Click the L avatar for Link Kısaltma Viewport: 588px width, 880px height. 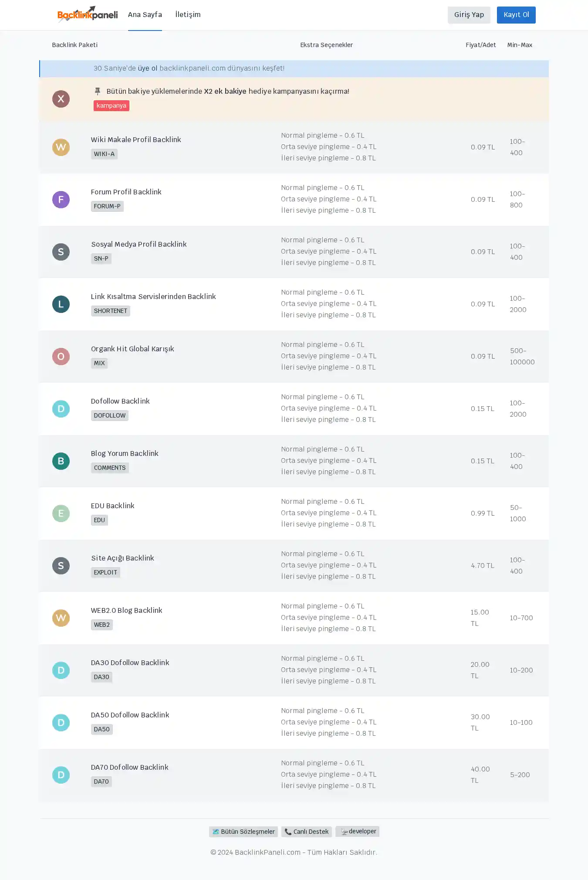pyautogui.click(x=61, y=304)
